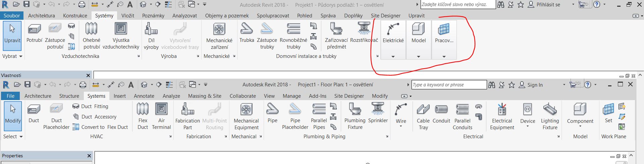Activate Upravit tool in Czech ribbon
Viewport: 644px width, 164px height.
(12, 36)
